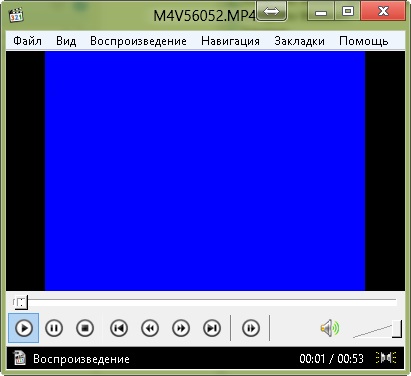
Task: Click the file icon in status bar
Action: [x=20, y=358]
